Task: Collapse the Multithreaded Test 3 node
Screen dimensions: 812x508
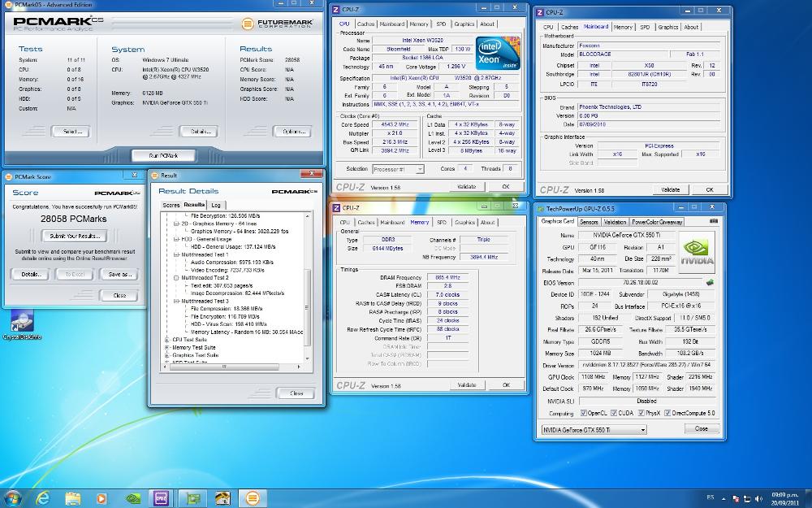Action: point(176,301)
